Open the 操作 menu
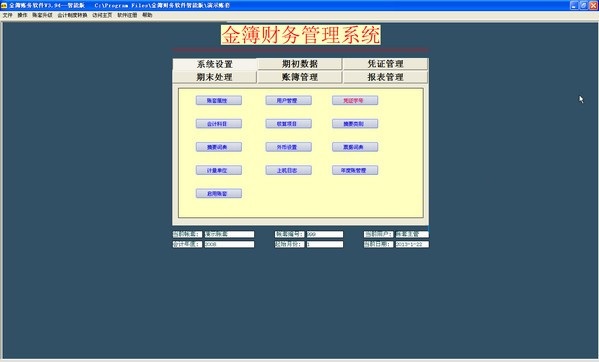The width and height of the screenshot is (599, 362). click(x=22, y=15)
